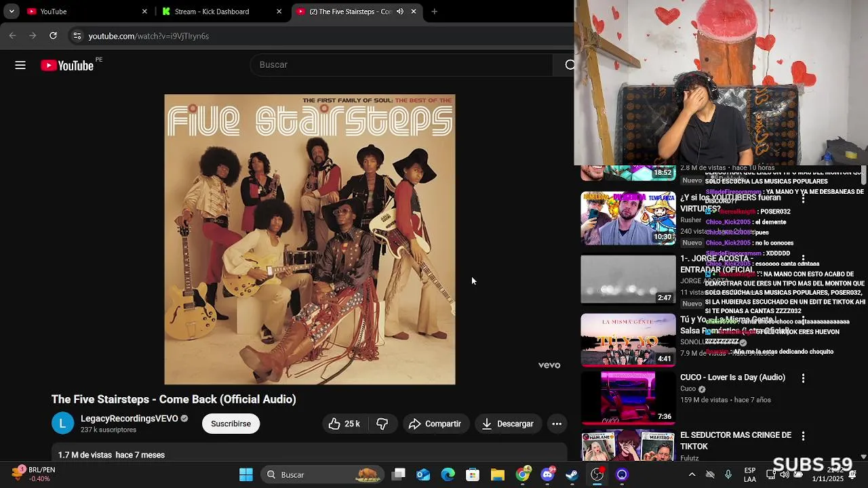
Task: Open LegacyRecordingsVEVO channel avatar
Action: 62,424
